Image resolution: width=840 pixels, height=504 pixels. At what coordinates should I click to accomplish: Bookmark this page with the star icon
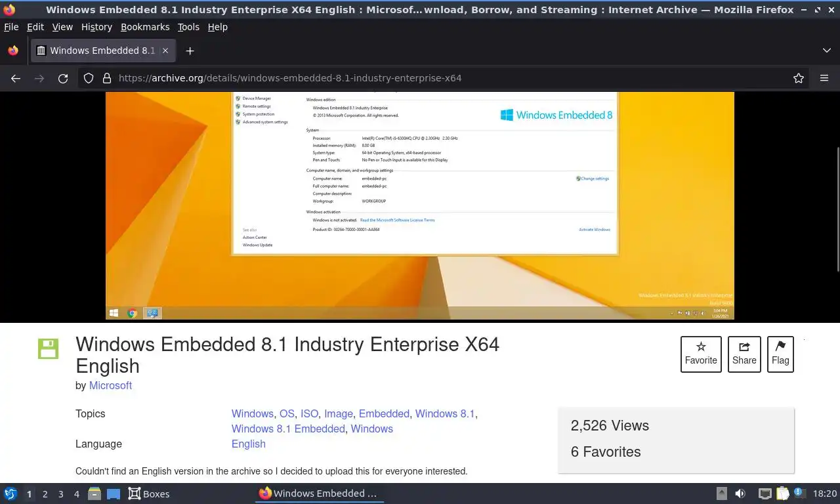pyautogui.click(x=799, y=78)
